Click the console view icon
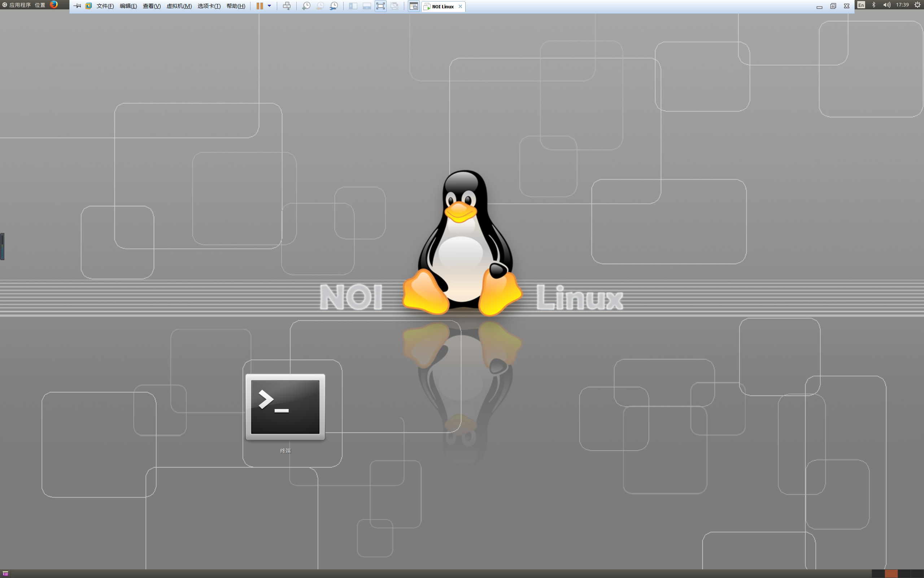 414,6
